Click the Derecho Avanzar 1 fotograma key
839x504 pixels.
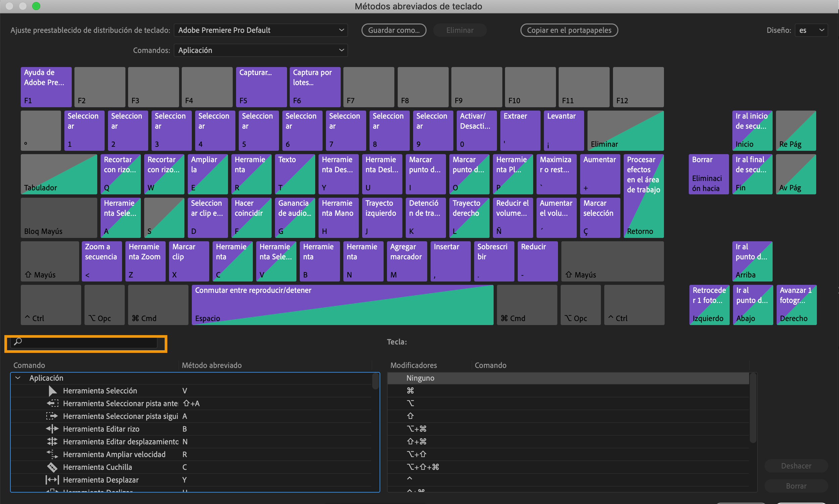797,305
